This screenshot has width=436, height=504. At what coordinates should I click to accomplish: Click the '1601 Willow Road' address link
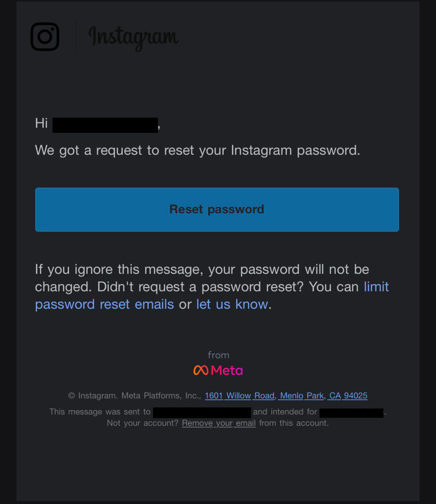click(x=239, y=396)
